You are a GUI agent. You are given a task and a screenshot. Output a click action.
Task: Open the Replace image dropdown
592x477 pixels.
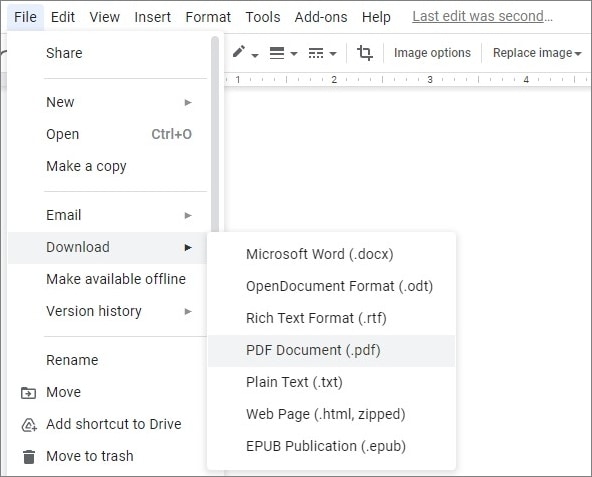click(537, 53)
